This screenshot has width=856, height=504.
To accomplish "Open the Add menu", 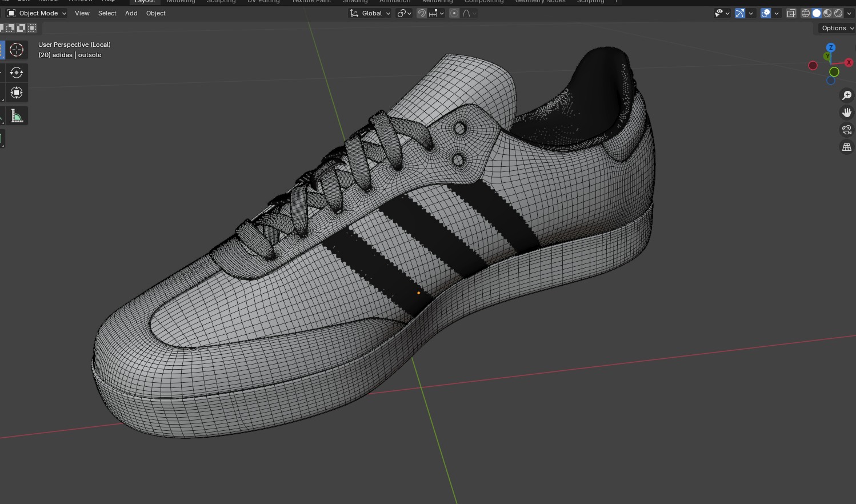I will 131,13.
